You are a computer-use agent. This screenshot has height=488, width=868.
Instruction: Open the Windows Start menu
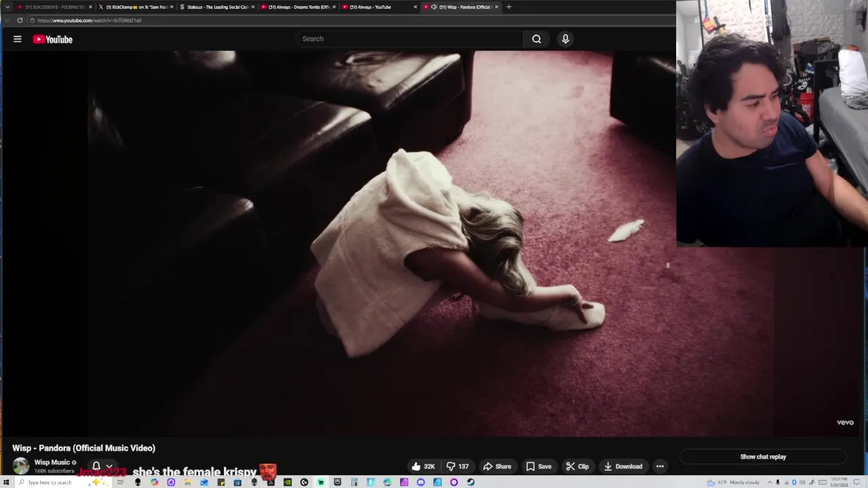tap(6, 482)
